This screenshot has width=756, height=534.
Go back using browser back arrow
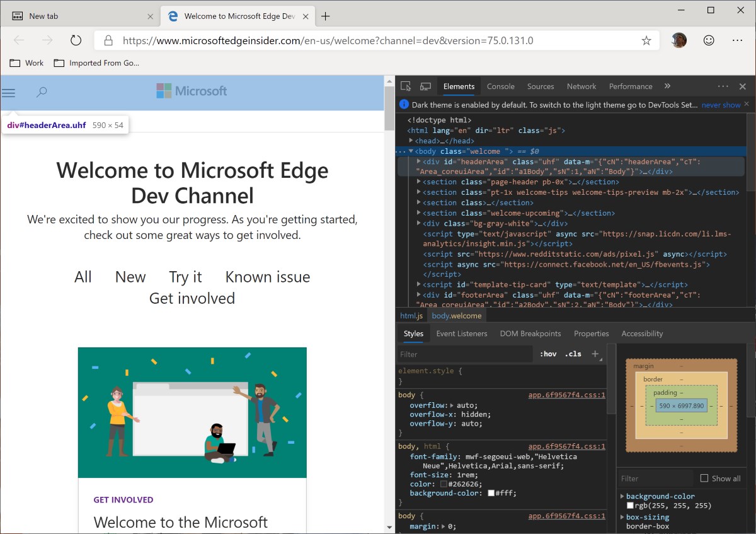[19, 40]
